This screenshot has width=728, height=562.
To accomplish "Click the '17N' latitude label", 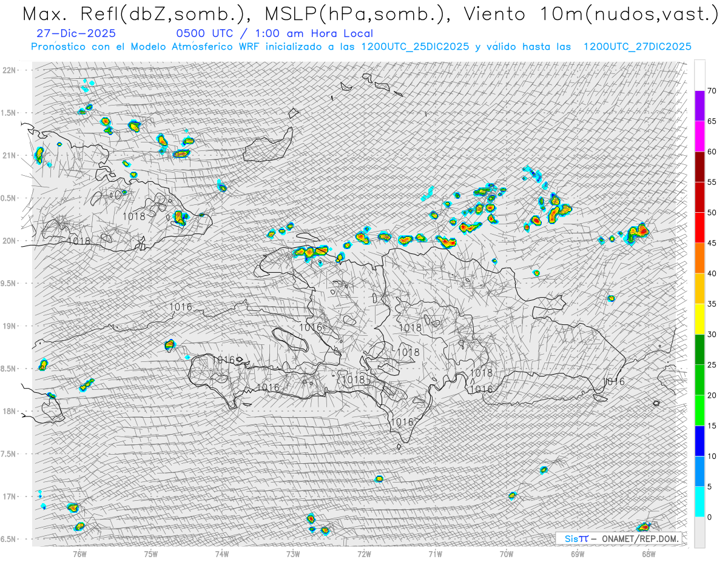I will point(9,497).
